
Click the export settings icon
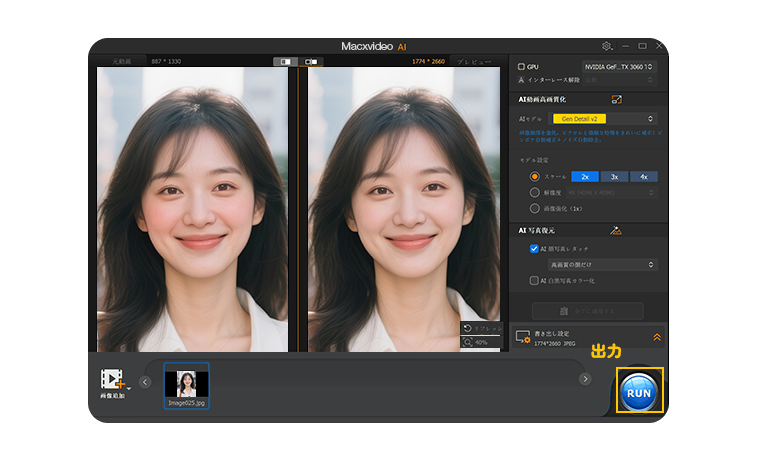pos(522,338)
